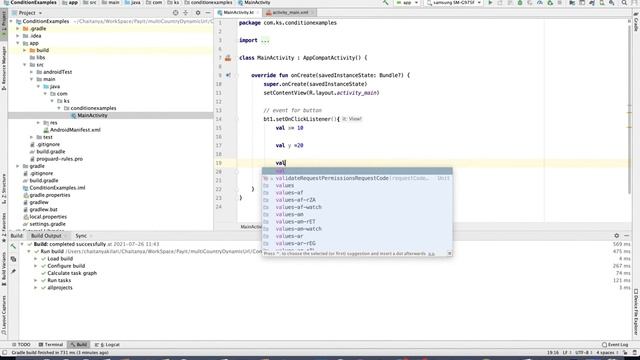Select ConditionExamples.iml file
Viewport: 640px width, 360px height.
(57, 188)
